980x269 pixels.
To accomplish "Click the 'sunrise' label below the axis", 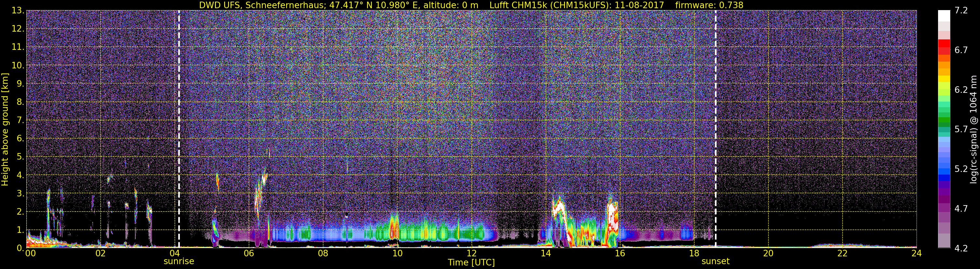I will point(179,262).
